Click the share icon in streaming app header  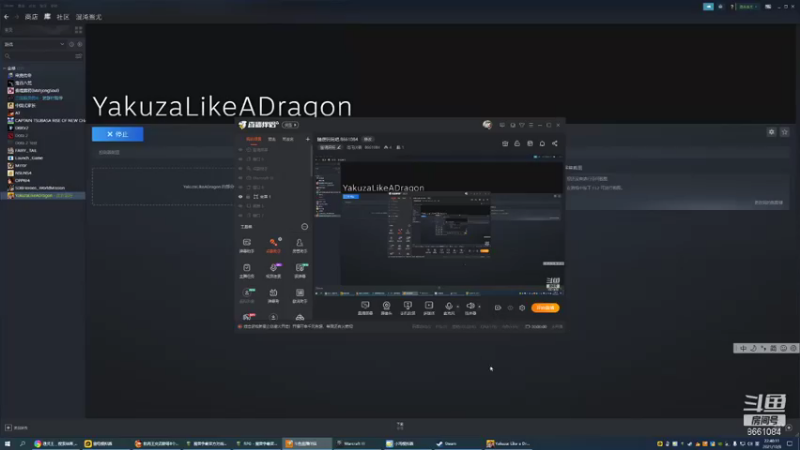click(x=555, y=143)
